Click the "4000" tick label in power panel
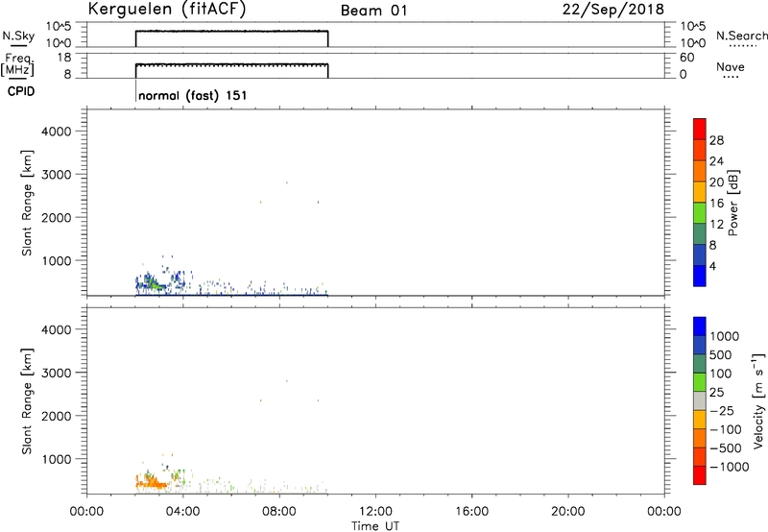The width and height of the screenshot is (768, 532). (57, 132)
